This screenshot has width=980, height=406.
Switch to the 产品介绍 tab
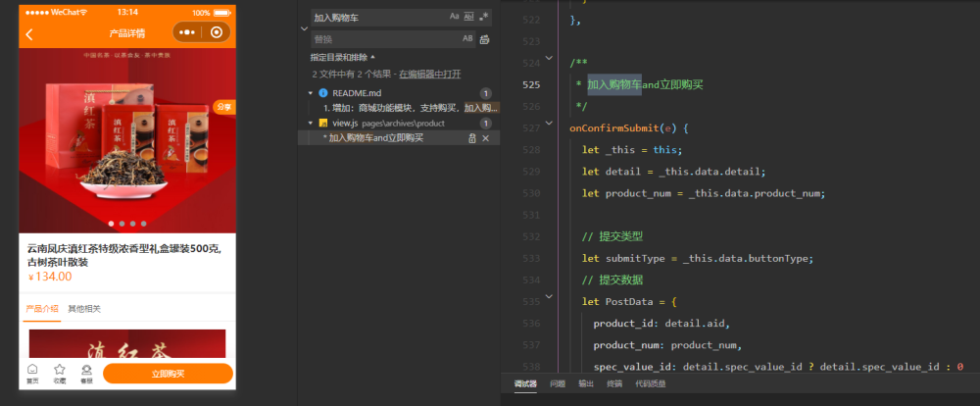42,308
